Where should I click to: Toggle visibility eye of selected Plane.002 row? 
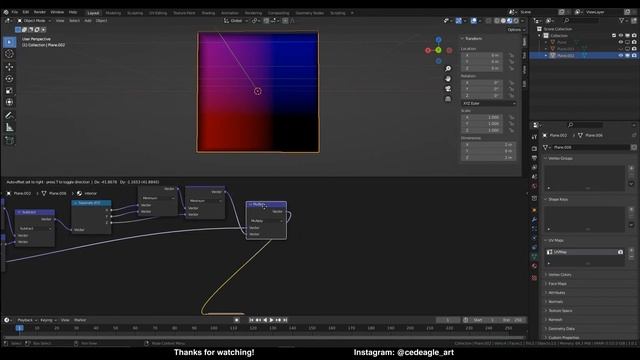[x=621, y=55]
